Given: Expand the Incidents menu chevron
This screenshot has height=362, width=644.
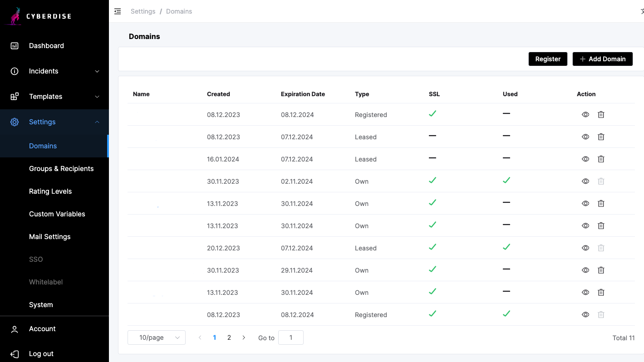Looking at the screenshot, I should click(x=97, y=71).
